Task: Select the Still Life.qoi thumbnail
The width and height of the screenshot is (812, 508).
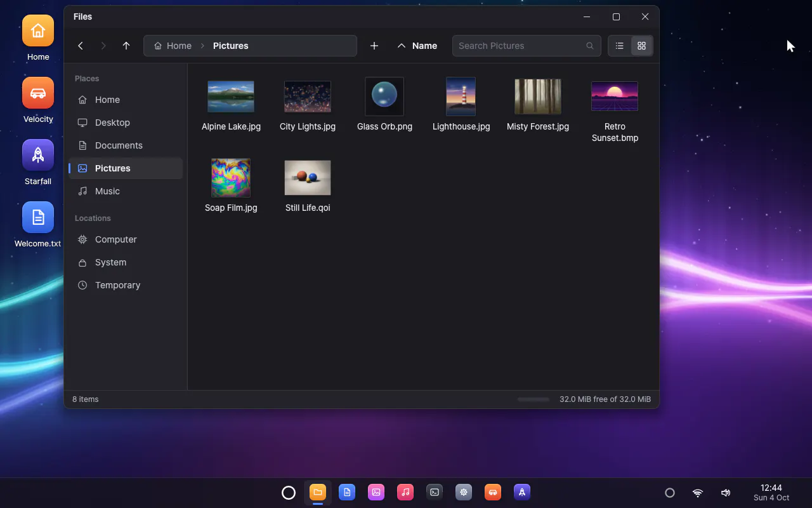Action: [308, 178]
